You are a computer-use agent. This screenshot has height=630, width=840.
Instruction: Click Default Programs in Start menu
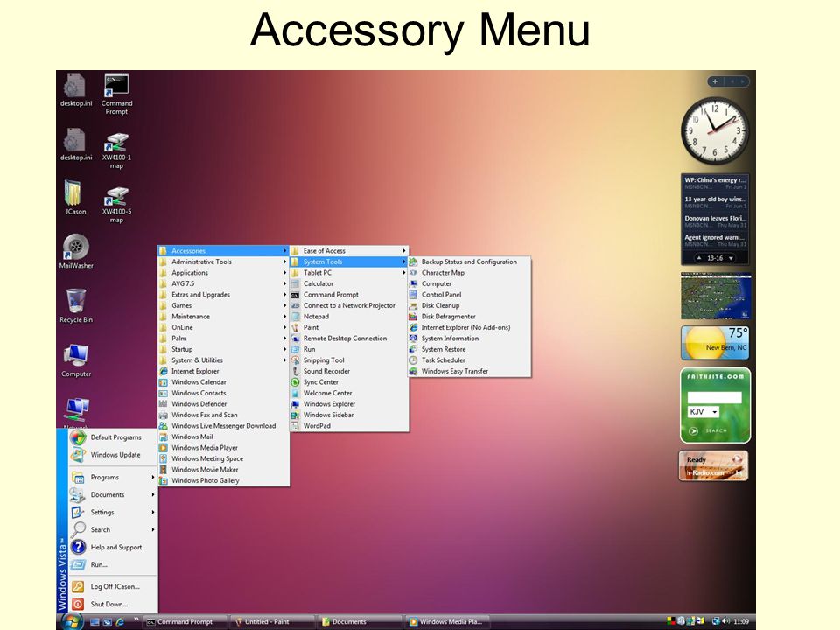pos(113,437)
